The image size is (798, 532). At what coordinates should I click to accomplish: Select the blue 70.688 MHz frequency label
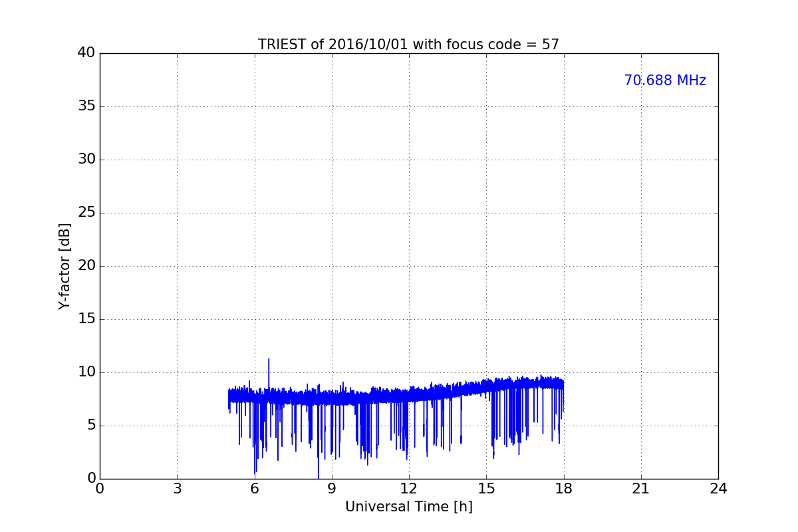[665, 80]
